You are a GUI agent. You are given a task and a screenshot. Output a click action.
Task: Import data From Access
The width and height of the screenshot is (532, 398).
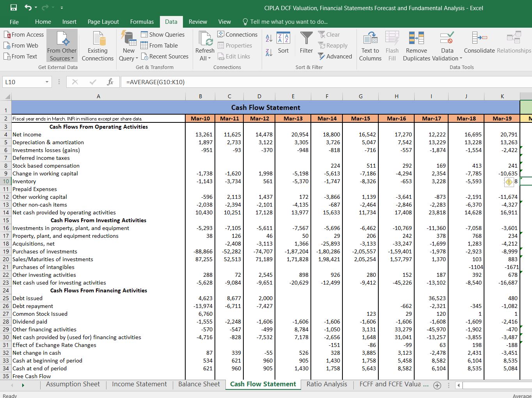24,34
